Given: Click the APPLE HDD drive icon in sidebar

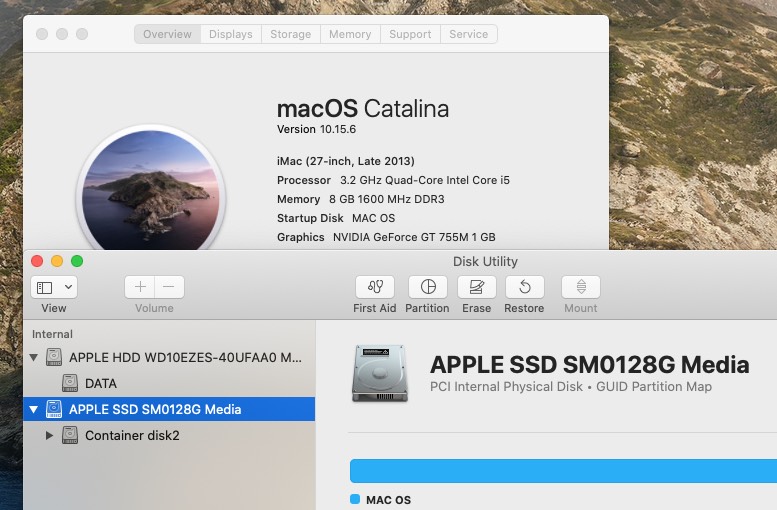Looking at the screenshot, I should [54, 357].
